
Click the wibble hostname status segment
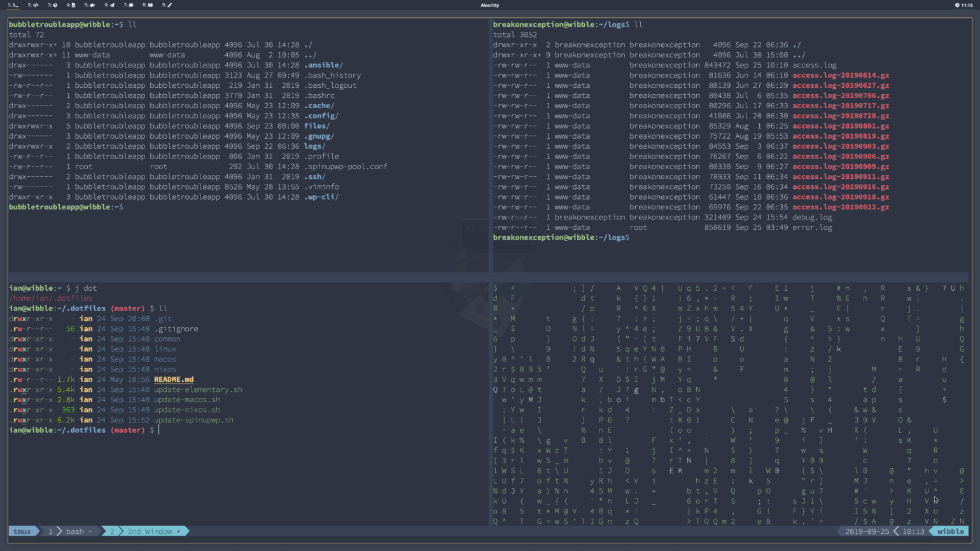(950, 531)
